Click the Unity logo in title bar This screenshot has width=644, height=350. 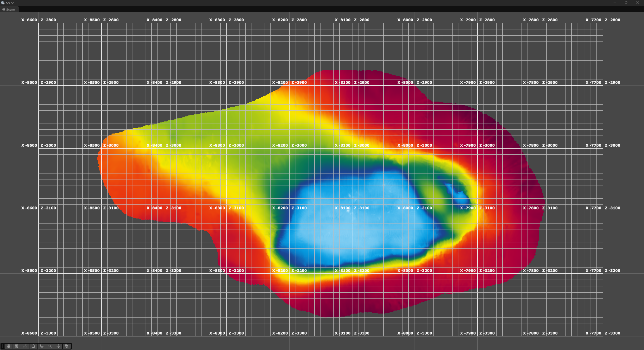[x=3, y=3]
